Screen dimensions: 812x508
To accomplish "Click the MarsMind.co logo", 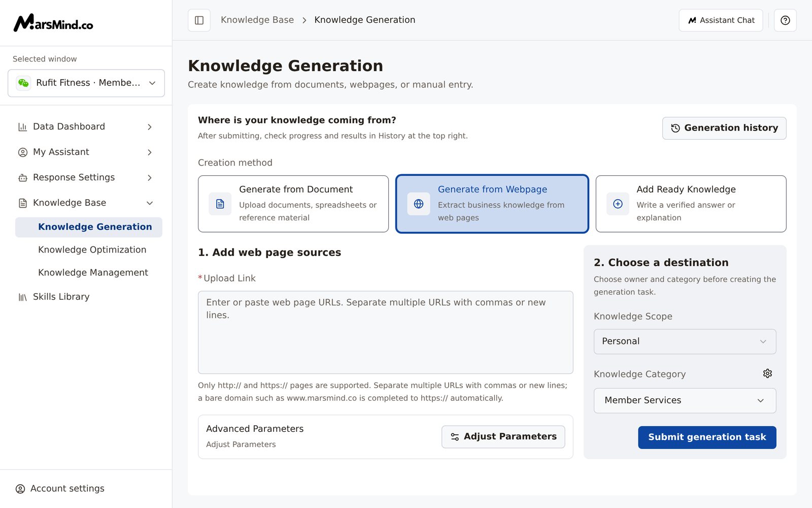I will [53, 23].
